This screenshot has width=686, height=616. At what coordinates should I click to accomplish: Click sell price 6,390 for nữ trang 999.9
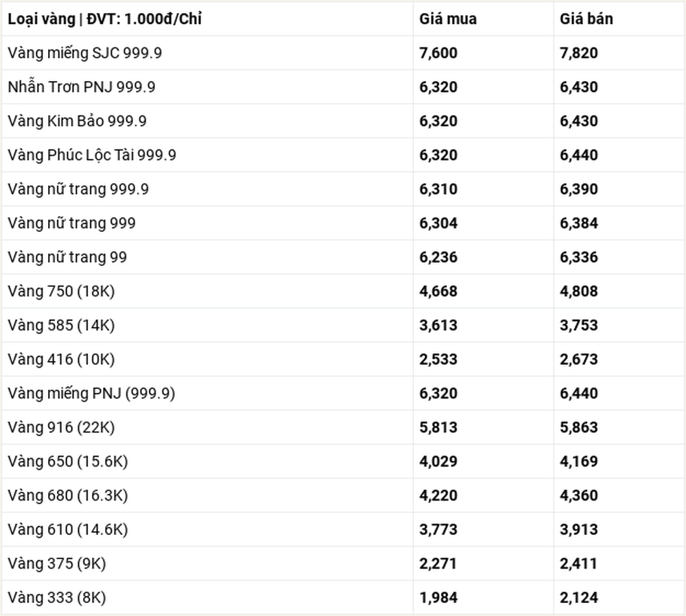tap(579, 189)
